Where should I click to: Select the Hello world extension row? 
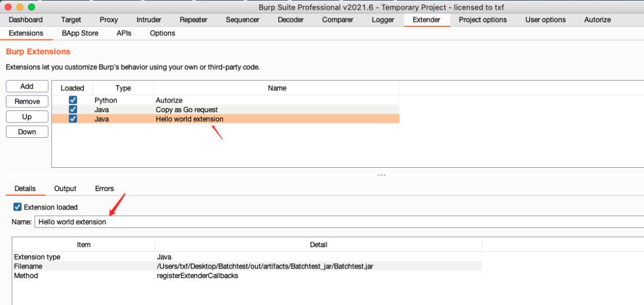click(225, 119)
